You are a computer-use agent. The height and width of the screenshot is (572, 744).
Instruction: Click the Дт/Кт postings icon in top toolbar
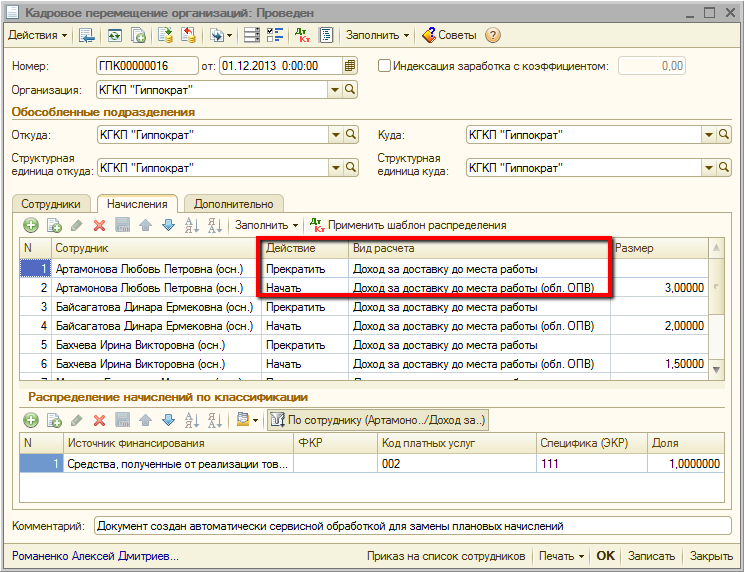[x=304, y=35]
